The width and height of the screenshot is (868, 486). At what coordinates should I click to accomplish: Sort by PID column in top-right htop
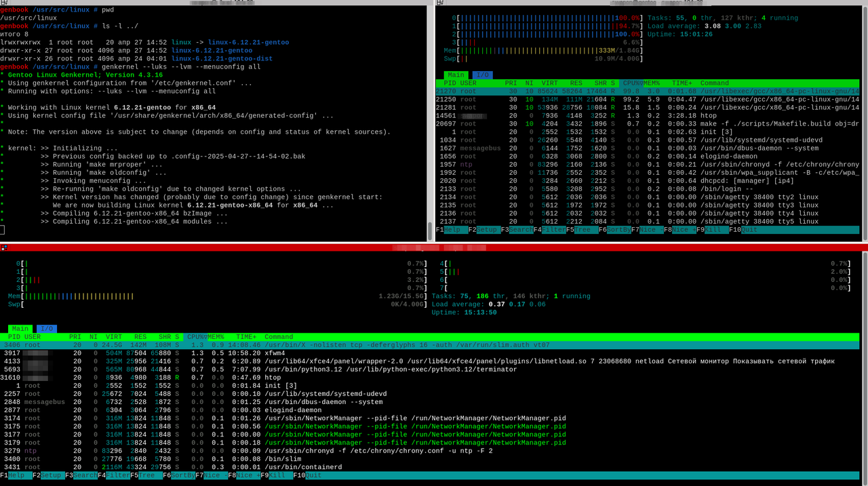click(449, 83)
